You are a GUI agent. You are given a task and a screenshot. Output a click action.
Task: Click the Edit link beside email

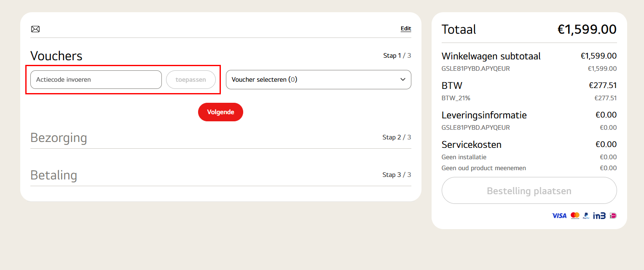(406, 29)
